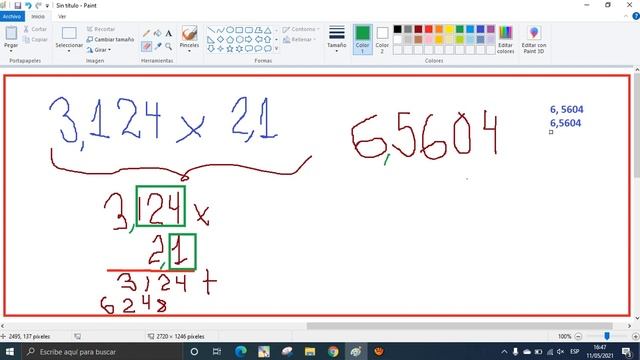Open File Explorer from taskbar
This screenshot has width=640, height=360.
tap(310, 351)
